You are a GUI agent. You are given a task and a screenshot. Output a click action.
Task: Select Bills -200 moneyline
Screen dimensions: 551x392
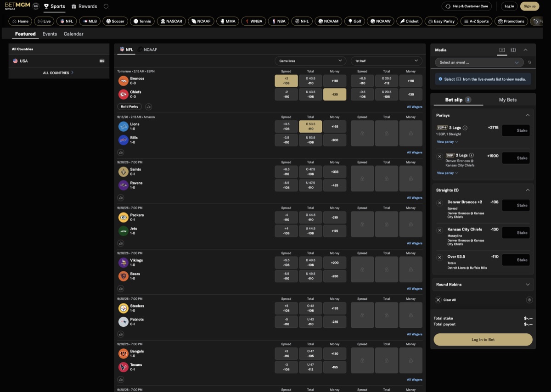pos(335,140)
